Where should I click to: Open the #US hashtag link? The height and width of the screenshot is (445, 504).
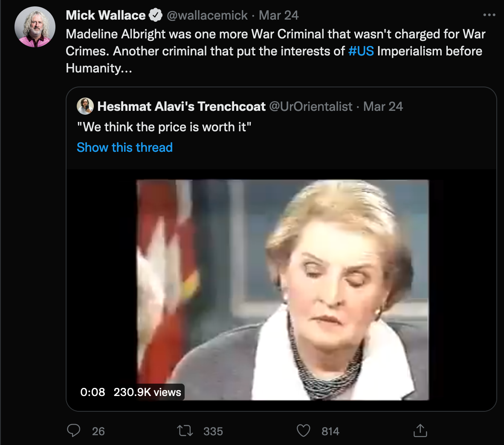point(361,51)
